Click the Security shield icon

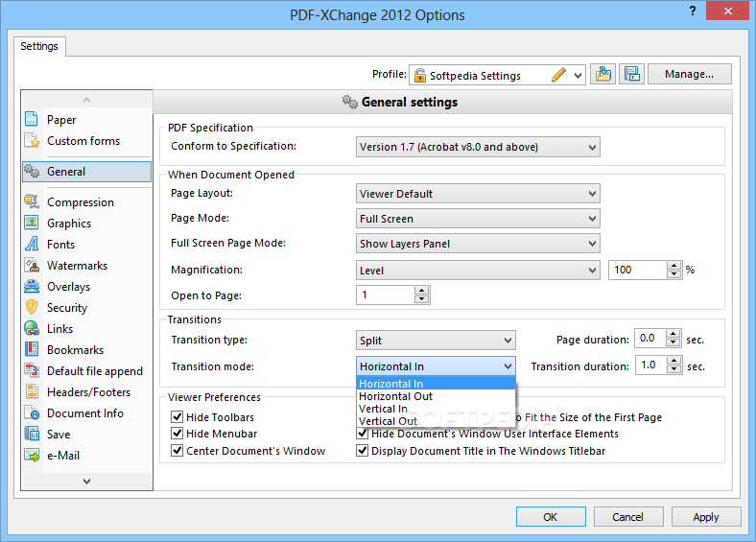tap(32, 307)
